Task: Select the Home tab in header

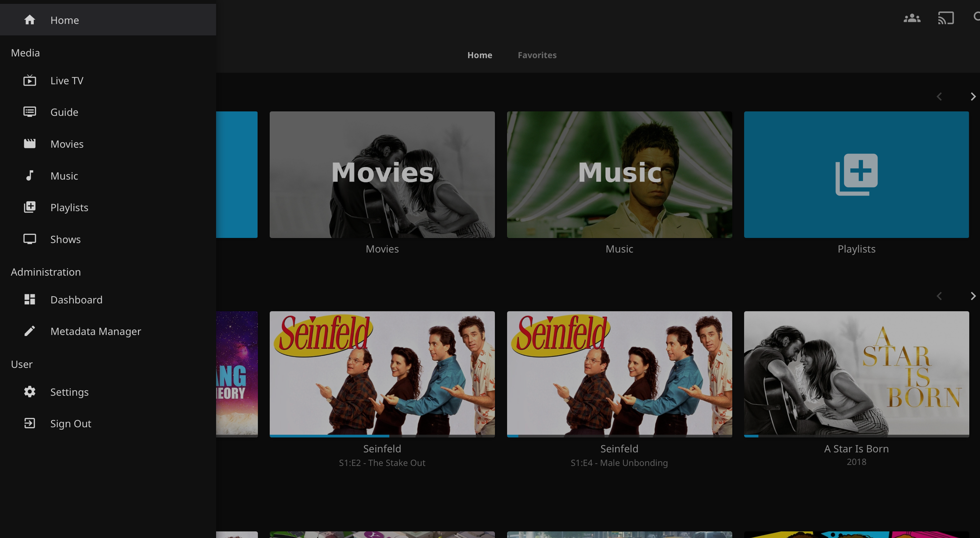Action: point(479,55)
